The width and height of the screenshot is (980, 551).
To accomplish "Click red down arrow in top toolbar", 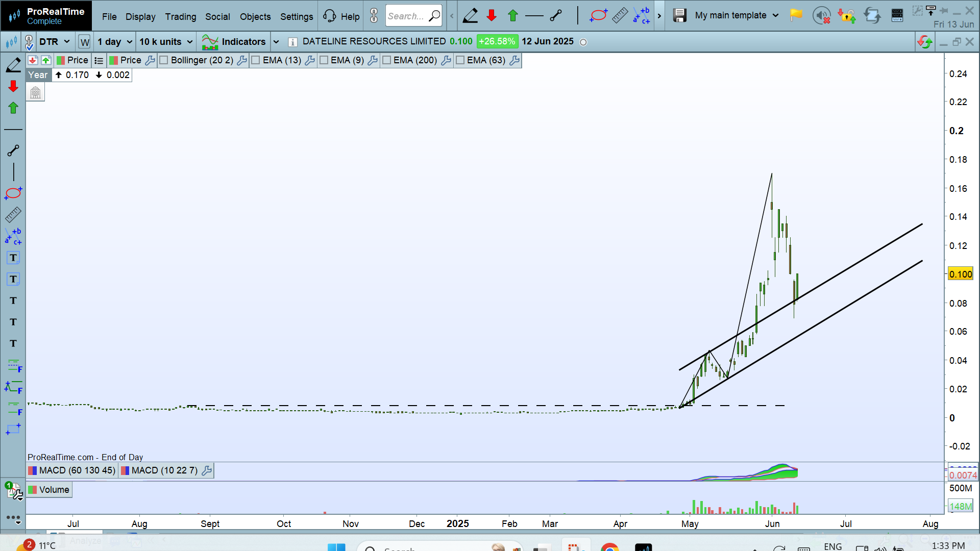I will point(492,15).
